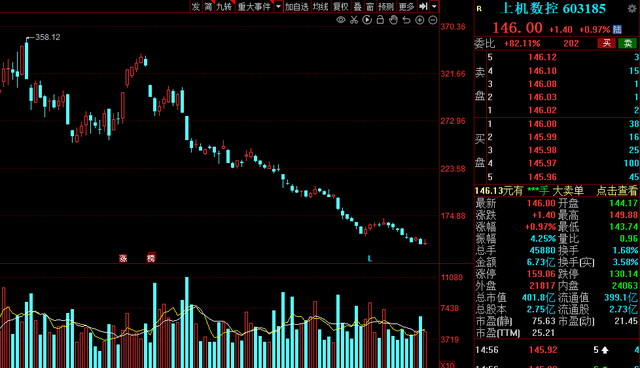640x368 pixels.
Task: Click buy level 2 price 145.99
Action: point(542,137)
